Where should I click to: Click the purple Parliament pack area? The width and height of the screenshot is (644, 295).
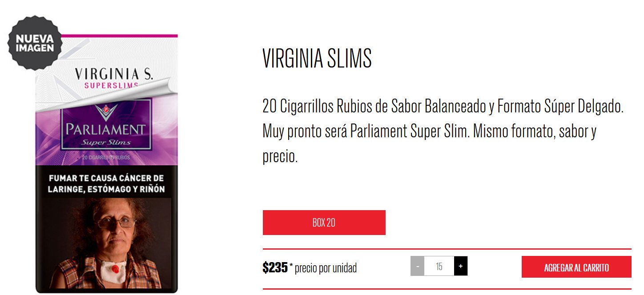click(107, 129)
